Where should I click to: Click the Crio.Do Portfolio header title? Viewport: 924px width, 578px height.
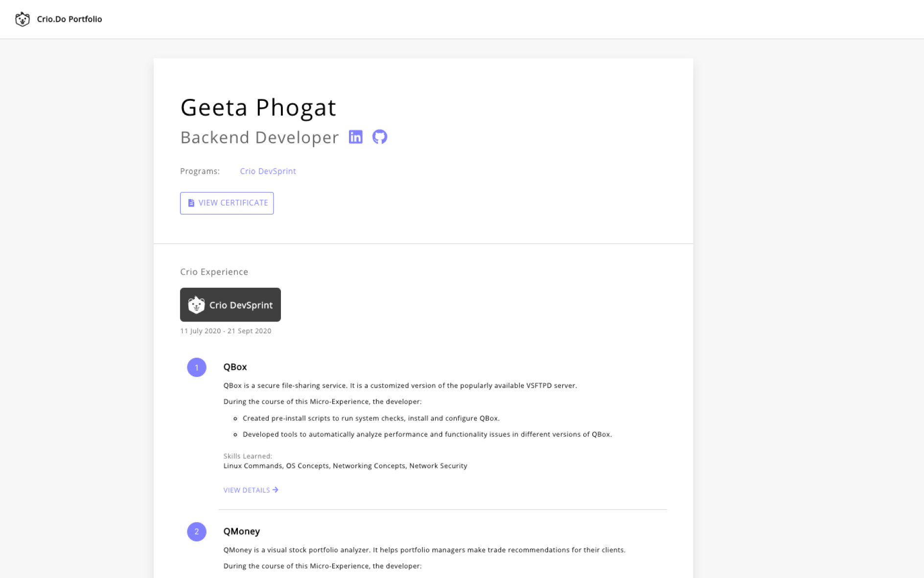point(69,19)
